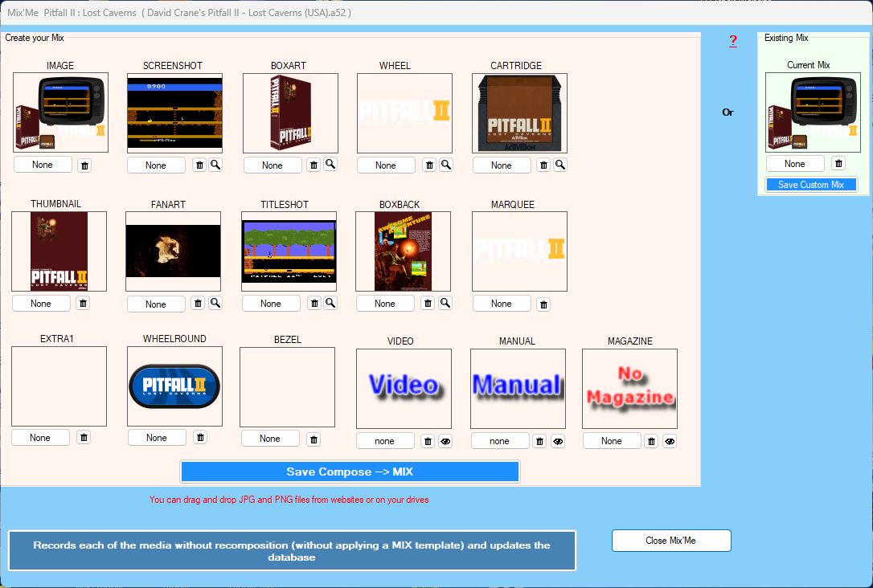The image size is (873, 588).
Task: Click the empty BEZEL image slot
Action: 287,388
